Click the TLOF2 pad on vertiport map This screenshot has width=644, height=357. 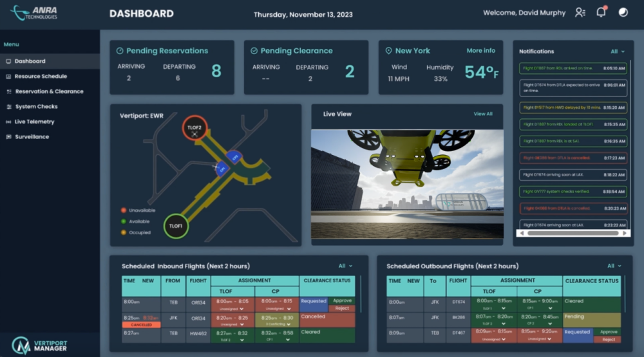point(194,129)
